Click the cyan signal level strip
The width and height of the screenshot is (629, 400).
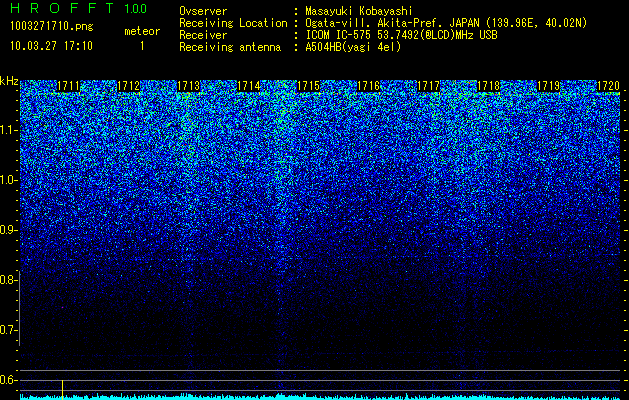pyautogui.click(x=320, y=397)
